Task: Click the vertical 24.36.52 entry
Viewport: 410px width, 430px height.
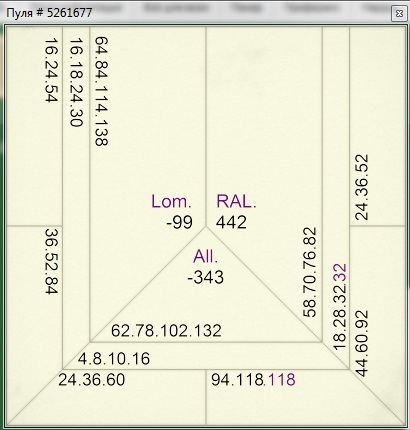Action: coord(362,187)
